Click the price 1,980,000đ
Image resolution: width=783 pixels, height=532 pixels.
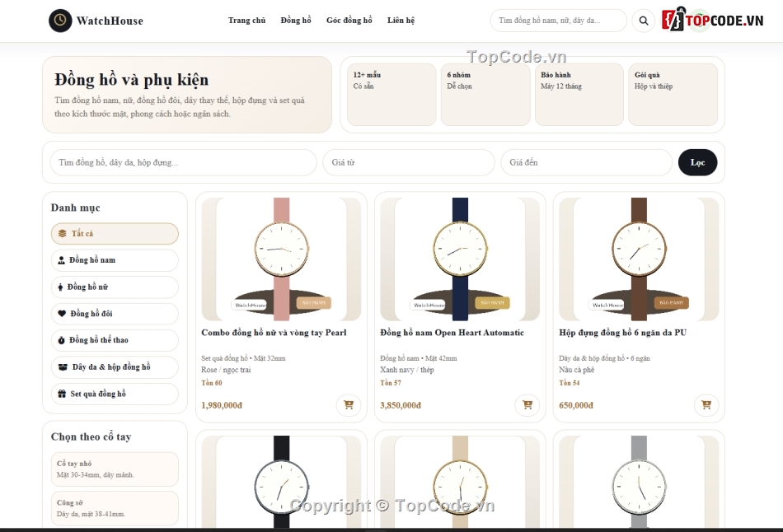point(222,405)
